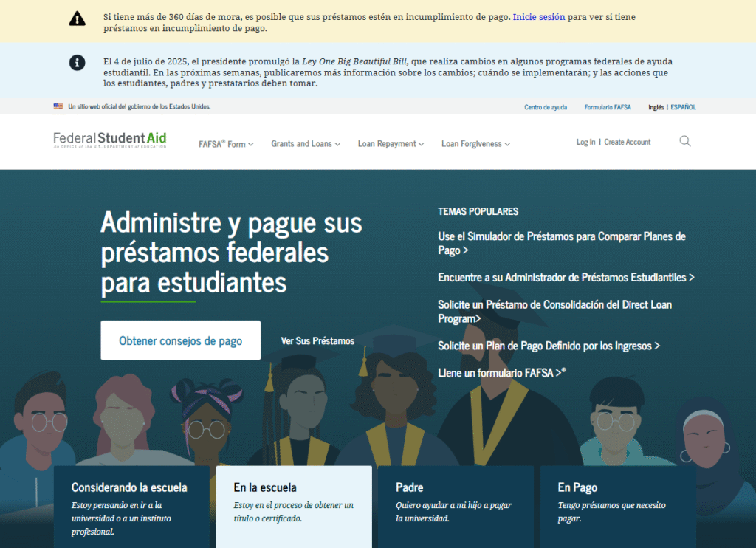This screenshot has width=756, height=548.
Task: Click Inicie sesión link in alert banner
Action: point(538,17)
